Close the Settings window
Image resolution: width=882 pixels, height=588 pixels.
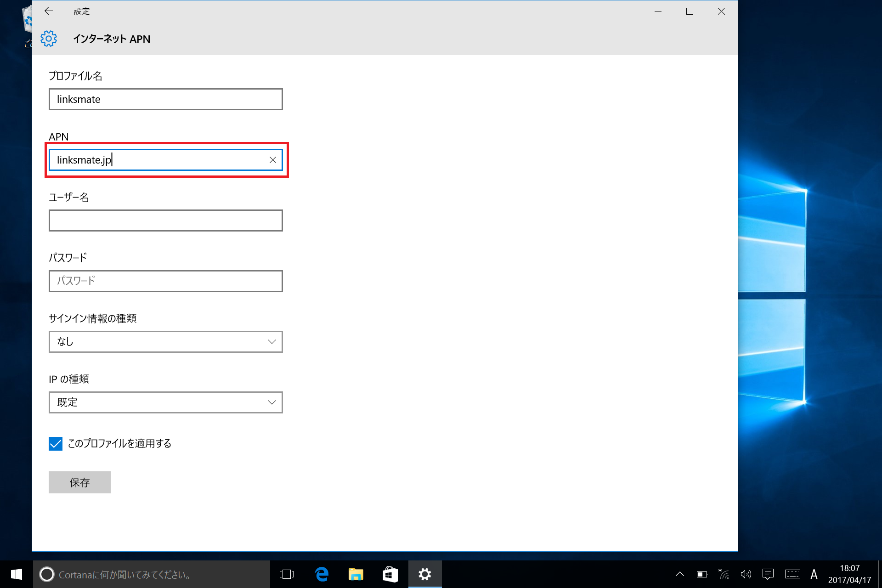721,11
